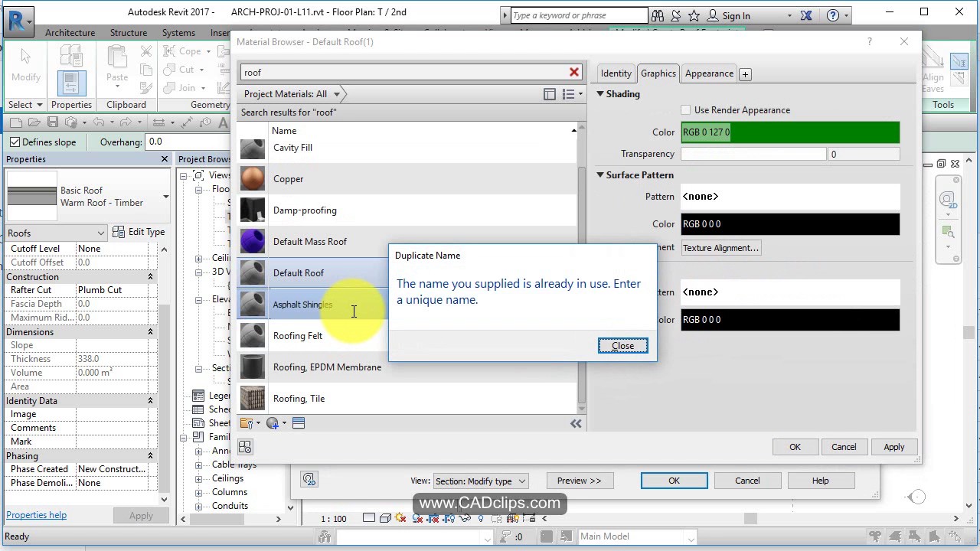Enable Use Render Appearance checkbox
Screen dimensions: 980x551
coord(686,110)
